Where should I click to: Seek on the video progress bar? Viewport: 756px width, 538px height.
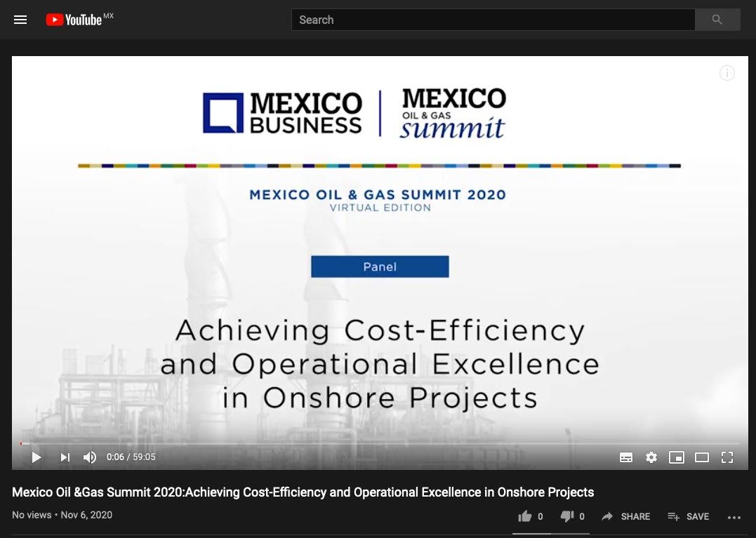(380, 443)
